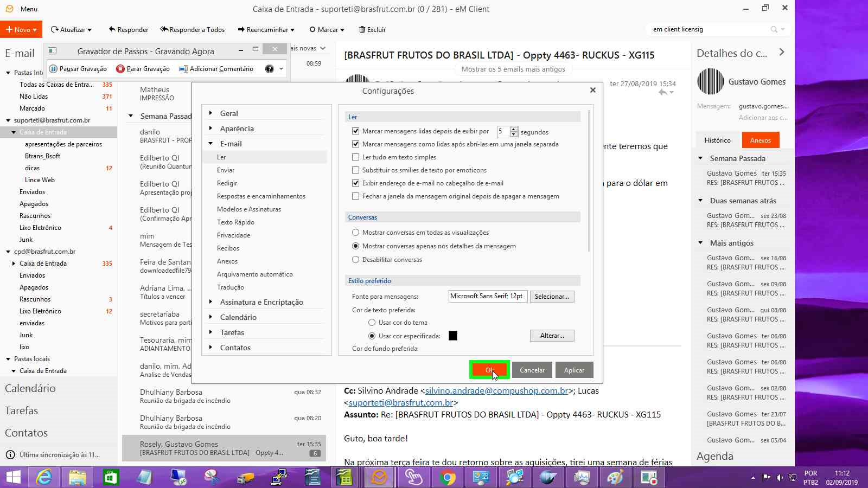Pause recording in Gravador de Passos
The height and width of the screenshot is (488, 868).
point(78,69)
